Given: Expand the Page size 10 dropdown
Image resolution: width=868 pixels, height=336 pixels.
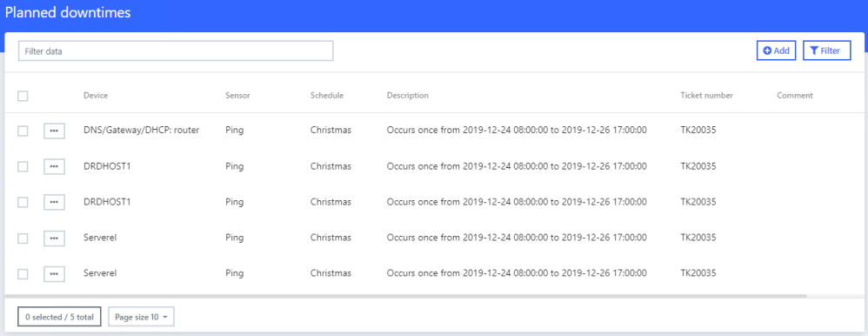Looking at the screenshot, I should [x=141, y=317].
